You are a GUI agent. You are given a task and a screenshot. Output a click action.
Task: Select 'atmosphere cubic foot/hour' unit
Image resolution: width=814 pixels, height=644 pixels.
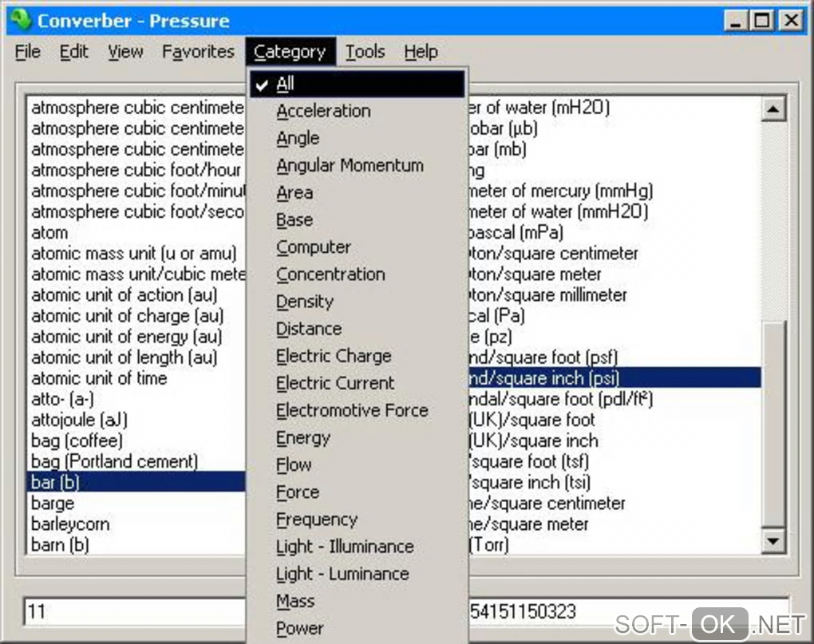136,170
